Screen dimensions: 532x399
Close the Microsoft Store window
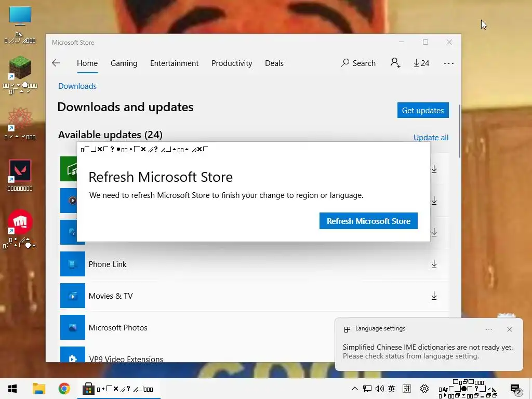[x=449, y=42]
